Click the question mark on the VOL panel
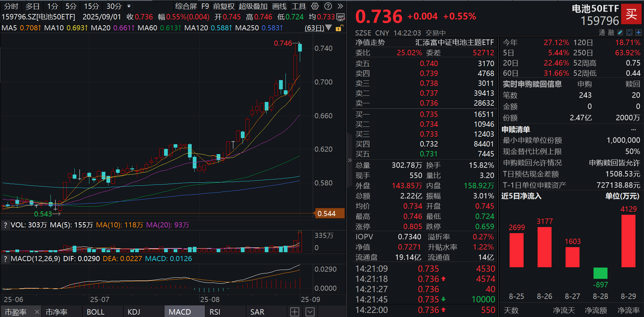 [x=5, y=225]
